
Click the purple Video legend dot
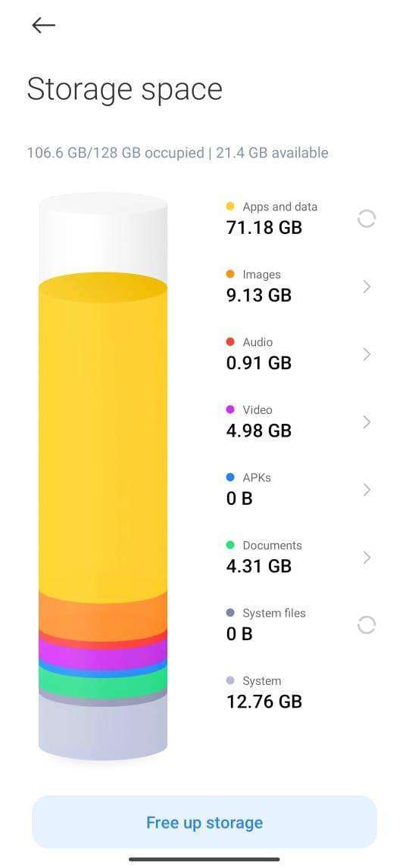click(x=230, y=409)
